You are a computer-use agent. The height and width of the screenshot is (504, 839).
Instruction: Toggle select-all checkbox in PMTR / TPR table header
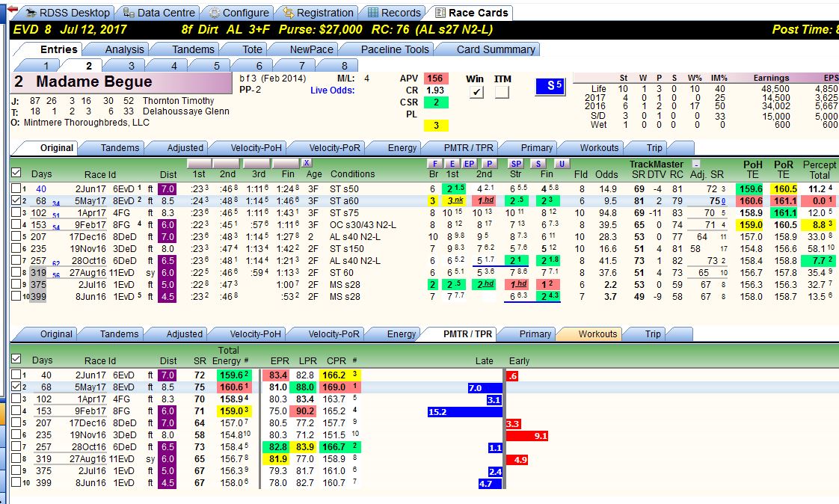pyautogui.click(x=16, y=358)
